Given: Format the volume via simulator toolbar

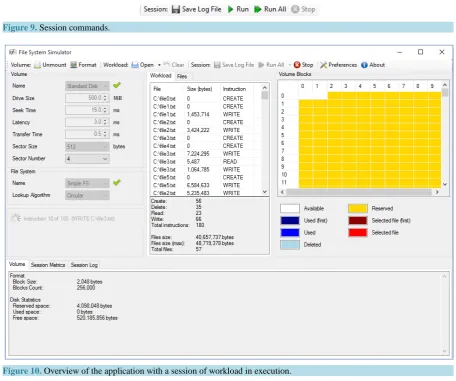Looking at the screenshot, I should coord(83,65).
